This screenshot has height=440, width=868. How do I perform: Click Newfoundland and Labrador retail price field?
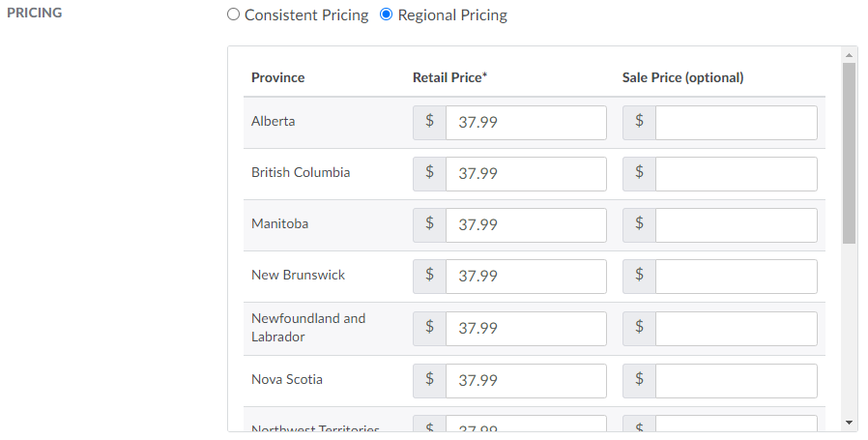pos(525,329)
